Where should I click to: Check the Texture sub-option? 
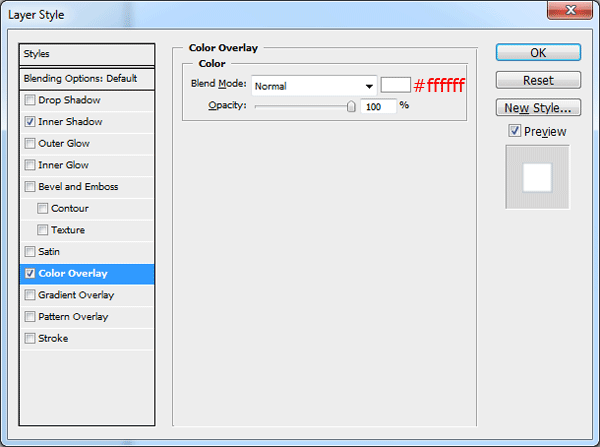[x=43, y=230]
